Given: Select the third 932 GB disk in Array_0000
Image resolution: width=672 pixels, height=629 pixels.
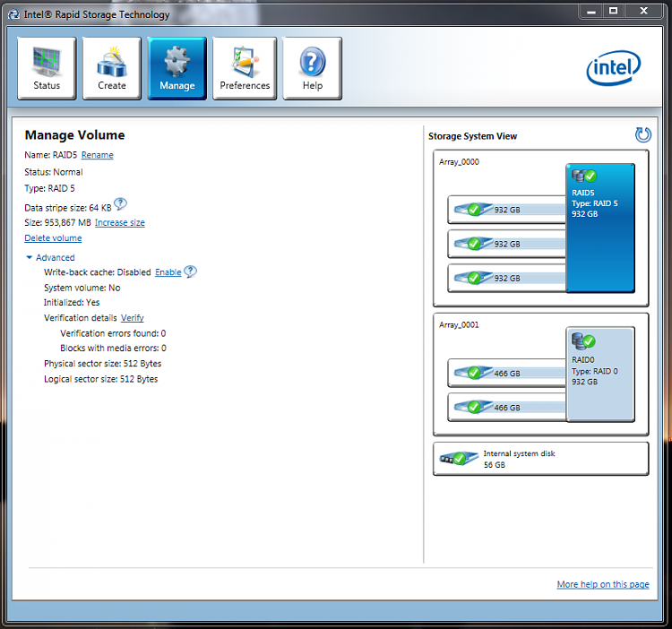Looking at the screenshot, I should pos(507,278).
